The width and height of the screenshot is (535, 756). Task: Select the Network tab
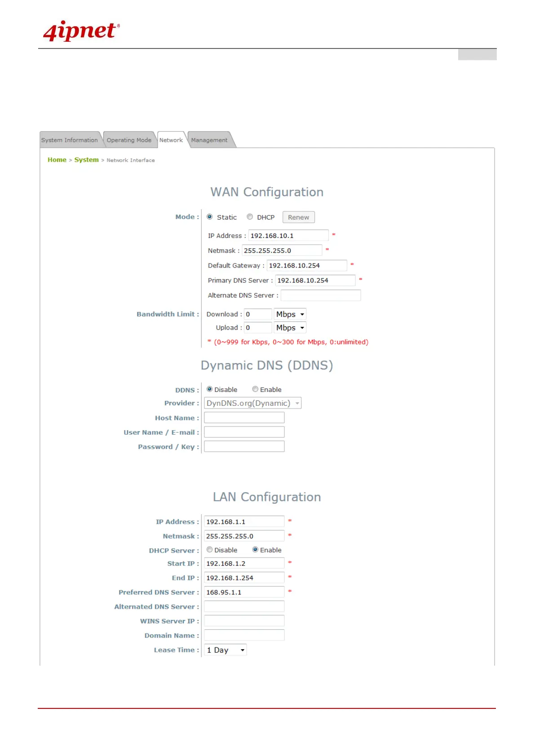pyautogui.click(x=171, y=140)
